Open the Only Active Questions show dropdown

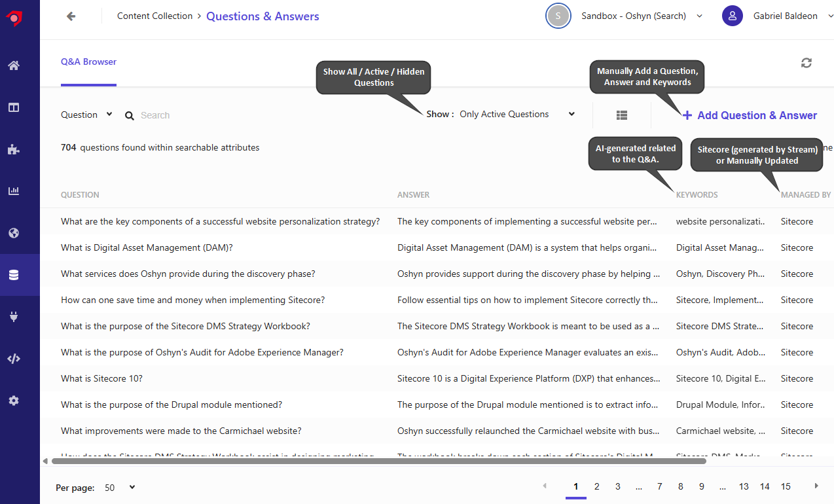tap(517, 114)
